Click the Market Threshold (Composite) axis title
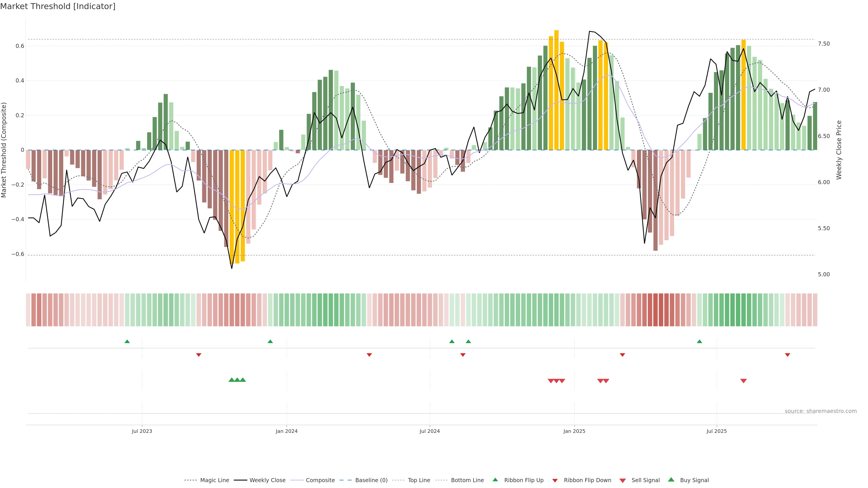The width and height of the screenshot is (868, 488). click(4, 150)
